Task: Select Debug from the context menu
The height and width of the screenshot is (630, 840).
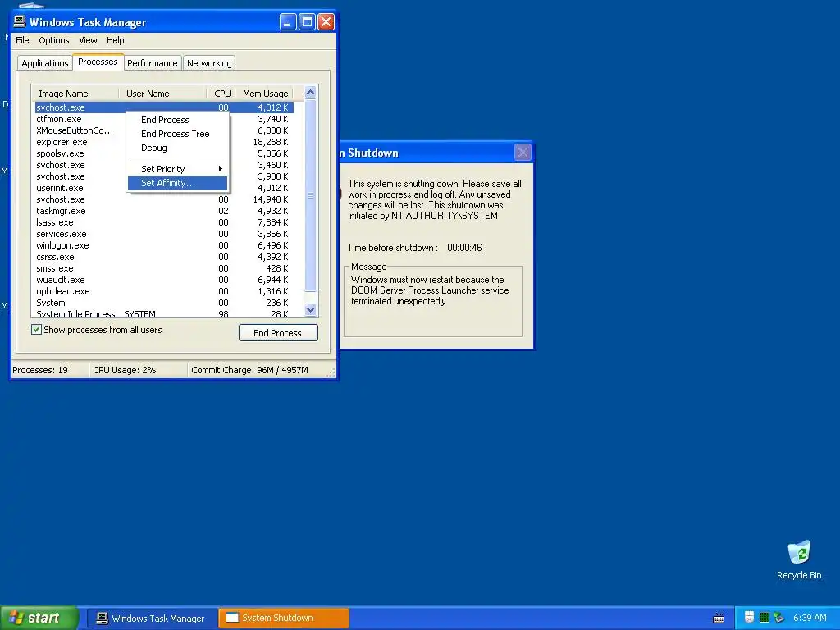Action: (153, 148)
